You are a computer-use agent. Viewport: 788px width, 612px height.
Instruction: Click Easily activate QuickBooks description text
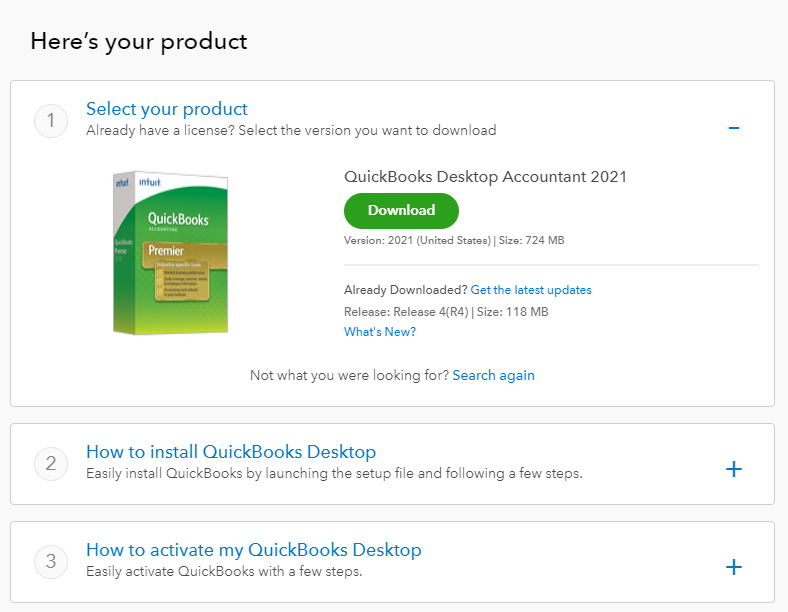(x=224, y=571)
